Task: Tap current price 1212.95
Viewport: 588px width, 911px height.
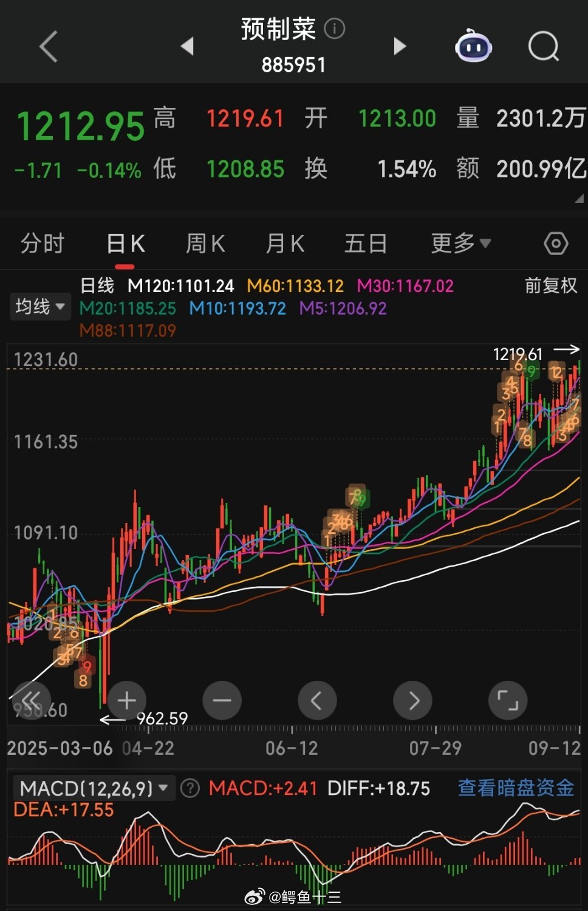Action: [81, 126]
